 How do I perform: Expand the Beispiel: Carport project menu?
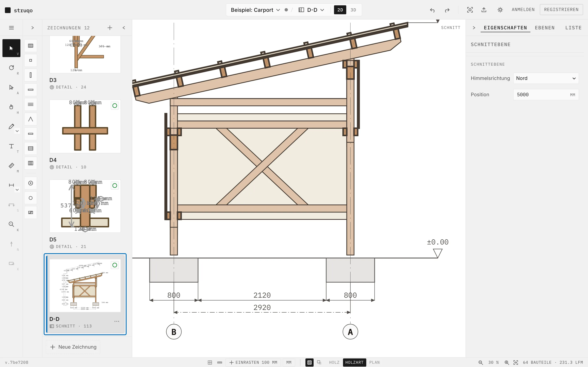(255, 10)
